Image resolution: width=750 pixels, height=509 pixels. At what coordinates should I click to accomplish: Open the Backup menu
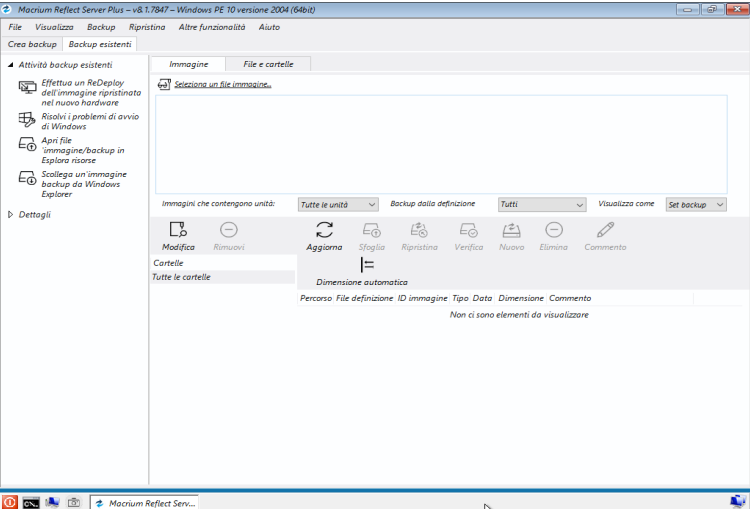[x=101, y=27]
